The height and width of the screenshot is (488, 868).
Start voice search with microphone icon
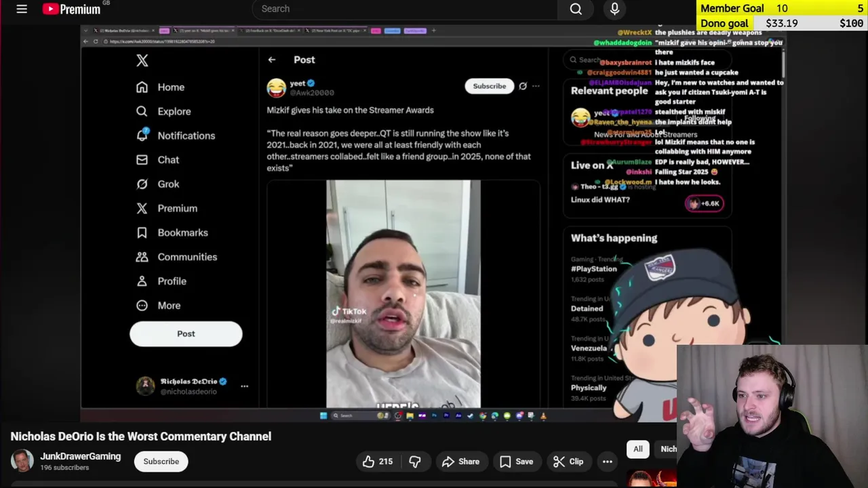pyautogui.click(x=614, y=9)
